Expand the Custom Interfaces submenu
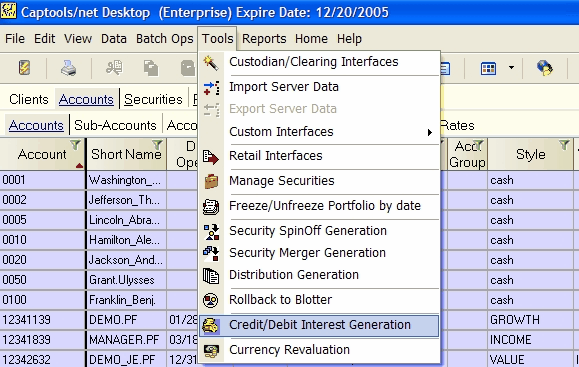 point(319,132)
